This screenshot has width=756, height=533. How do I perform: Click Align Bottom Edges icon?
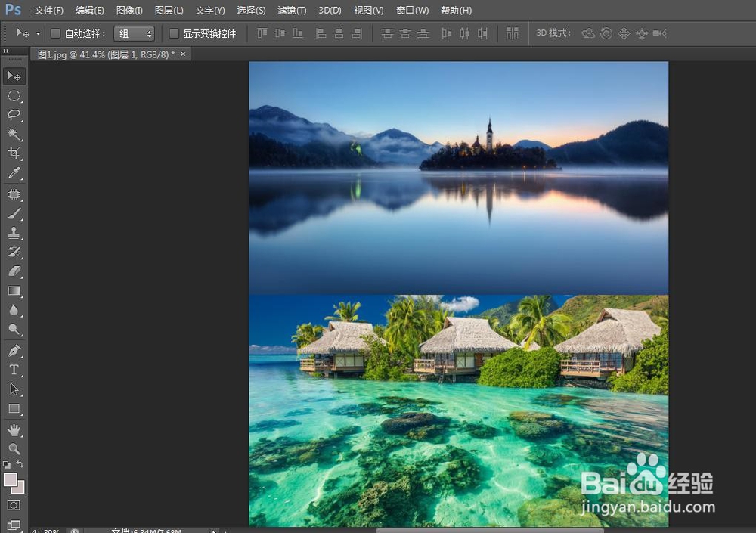coord(298,33)
